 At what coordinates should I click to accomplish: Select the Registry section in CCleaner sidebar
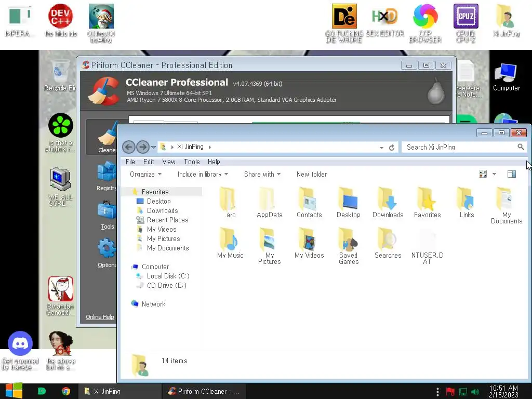107,176
